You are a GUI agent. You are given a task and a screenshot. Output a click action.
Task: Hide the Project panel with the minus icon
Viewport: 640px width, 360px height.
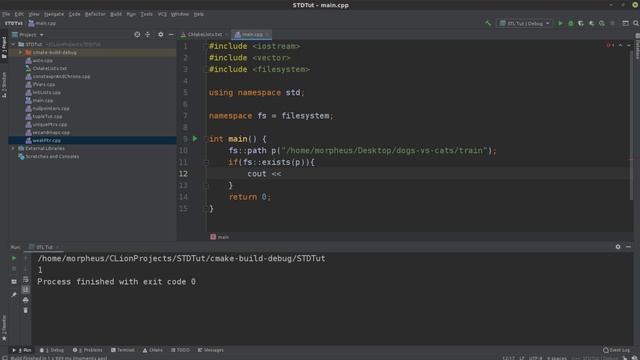[171, 35]
